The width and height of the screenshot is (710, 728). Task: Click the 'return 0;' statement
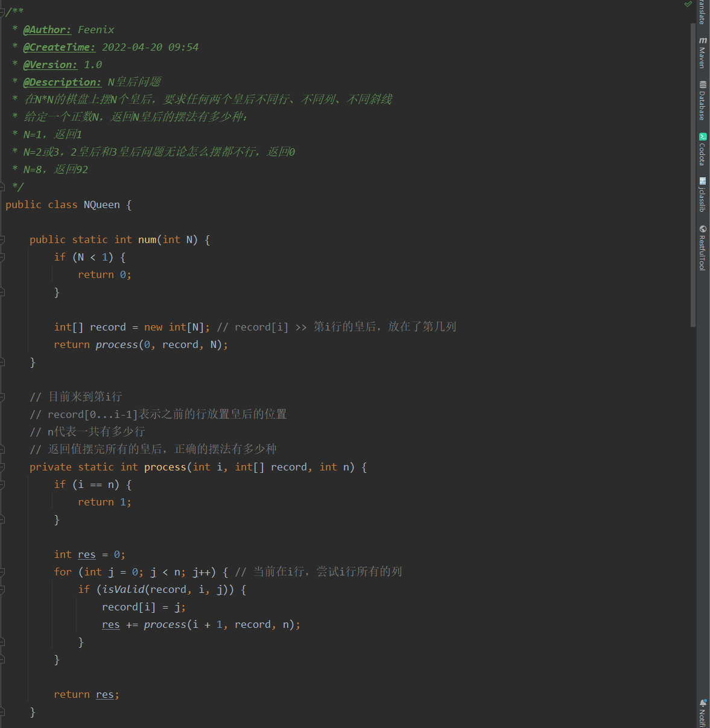pos(104,274)
